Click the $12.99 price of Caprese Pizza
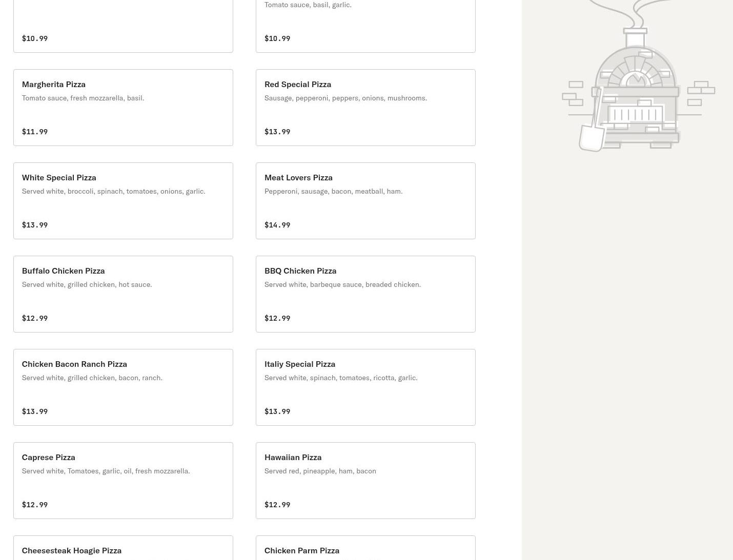Image resolution: width=733 pixels, height=560 pixels. pos(35,505)
